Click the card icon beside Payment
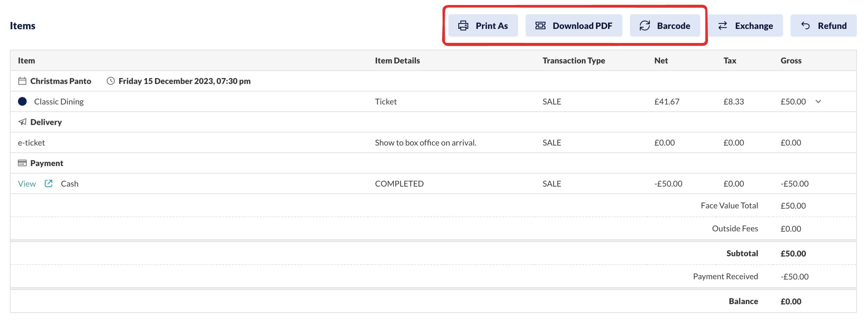Image resolution: width=868 pixels, height=324 pixels. pos(22,163)
